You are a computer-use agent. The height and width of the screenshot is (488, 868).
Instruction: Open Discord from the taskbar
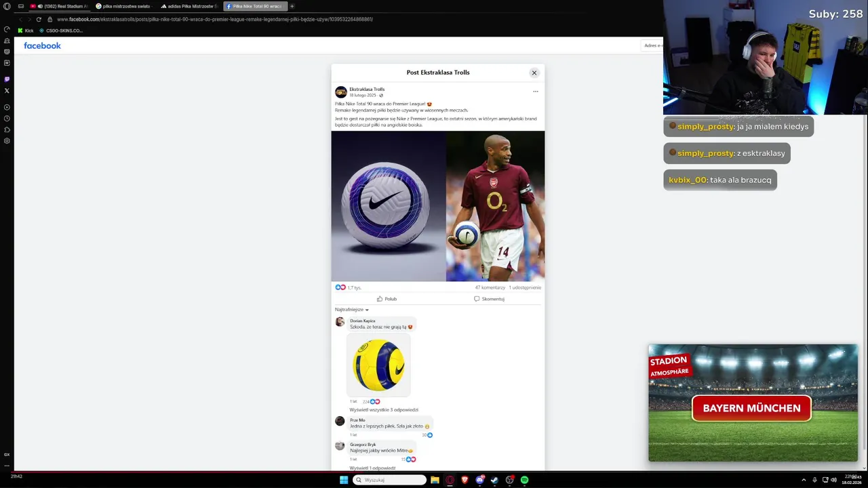[x=479, y=480]
